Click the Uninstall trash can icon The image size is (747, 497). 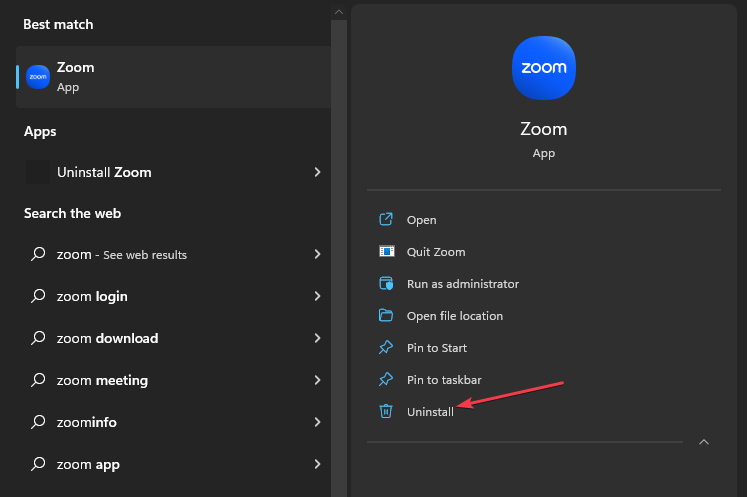pos(386,411)
